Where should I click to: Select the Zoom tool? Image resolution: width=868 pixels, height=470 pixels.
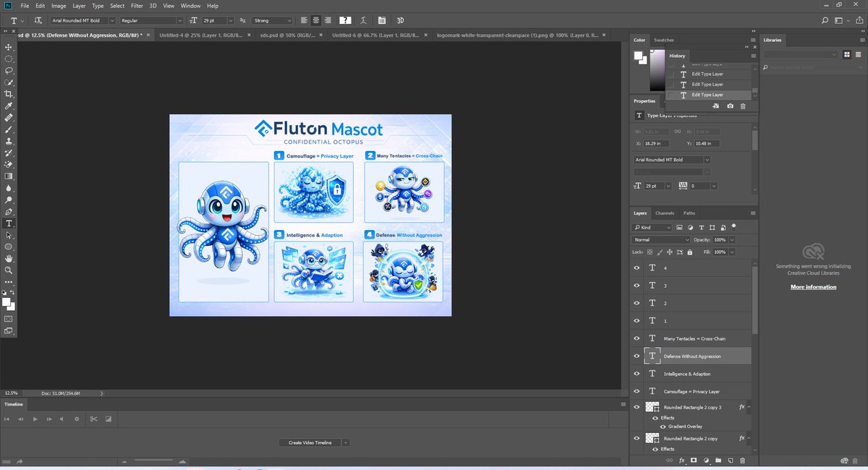tap(9, 270)
